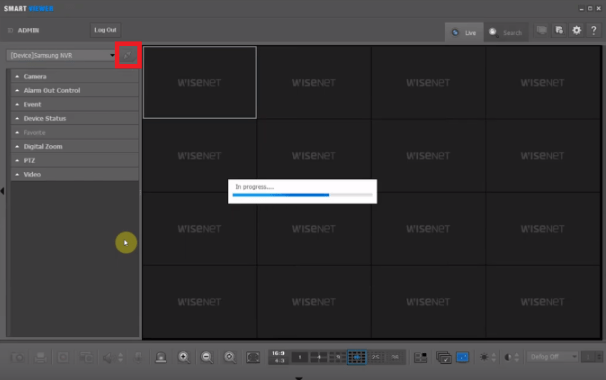The width and height of the screenshot is (606, 380).
Task: Collapse the bottom toolbar with down arrow
Action: (299, 378)
